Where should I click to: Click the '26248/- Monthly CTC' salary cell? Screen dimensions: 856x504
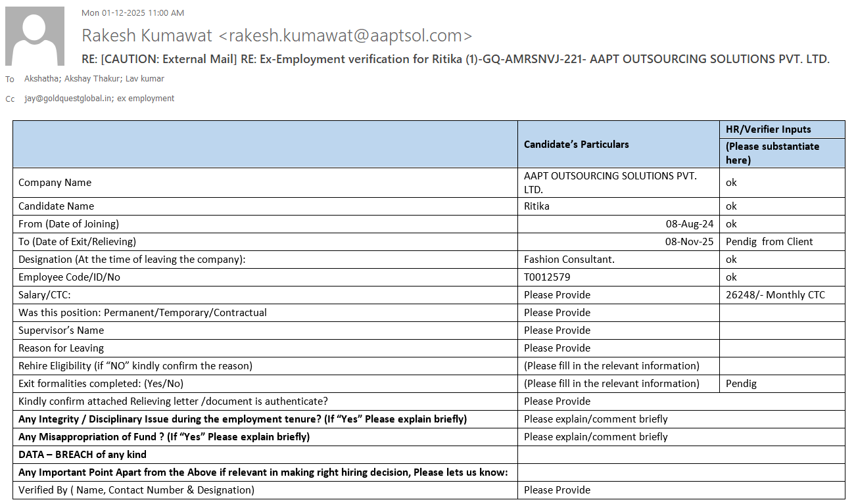click(x=775, y=295)
